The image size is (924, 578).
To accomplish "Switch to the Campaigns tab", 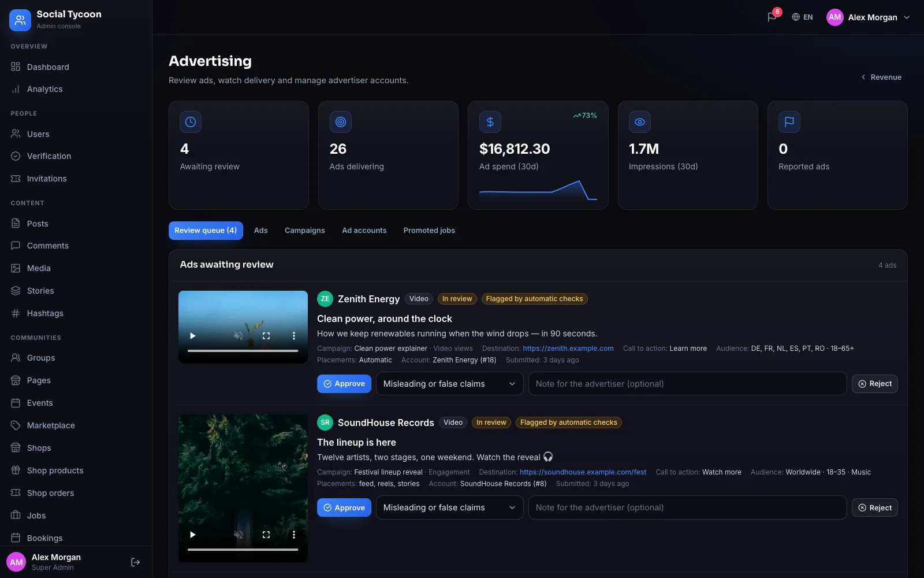I will coord(305,231).
